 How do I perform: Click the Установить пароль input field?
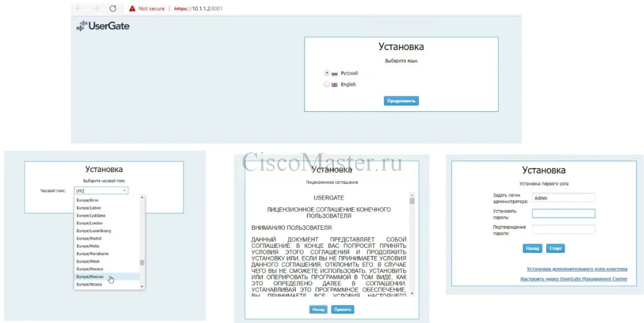click(563, 213)
